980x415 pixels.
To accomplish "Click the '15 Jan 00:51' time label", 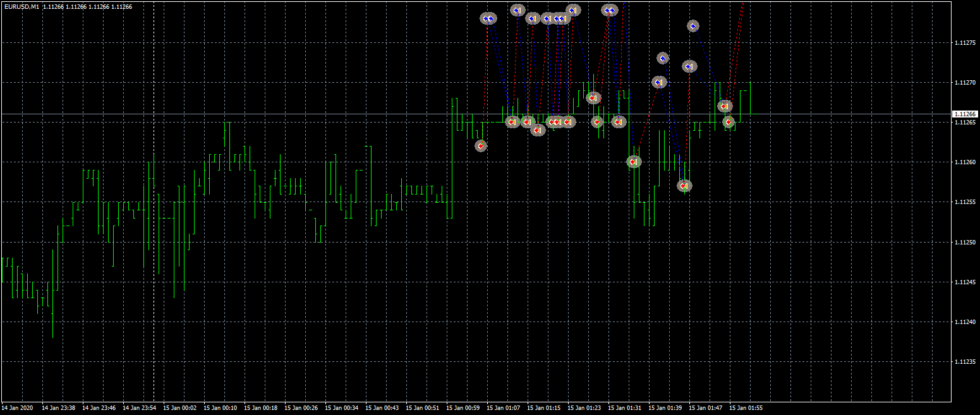I will coord(423,408).
